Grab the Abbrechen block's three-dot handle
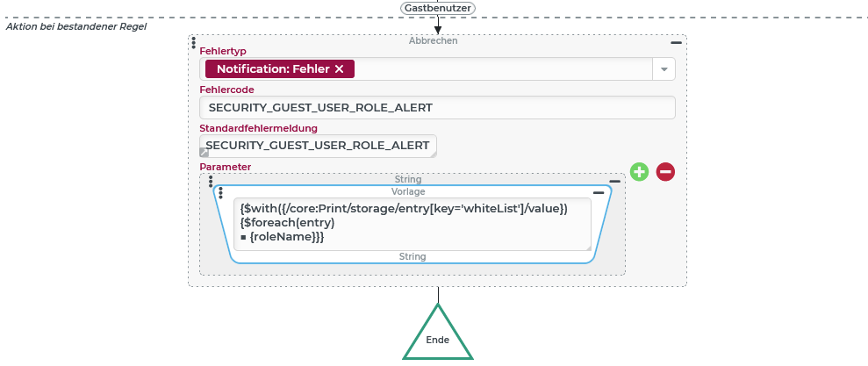Image resolution: width=868 pixels, height=366 pixels. click(x=194, y=42)
